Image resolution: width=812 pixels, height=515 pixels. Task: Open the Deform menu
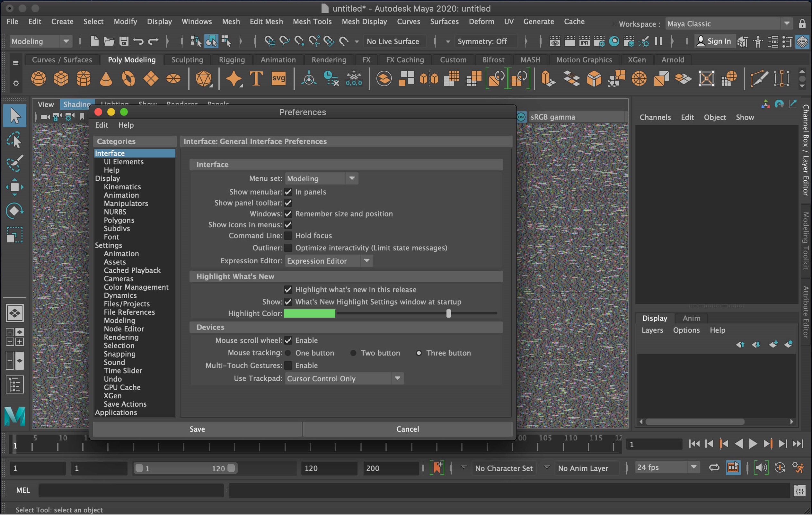[x=481, y=22]
